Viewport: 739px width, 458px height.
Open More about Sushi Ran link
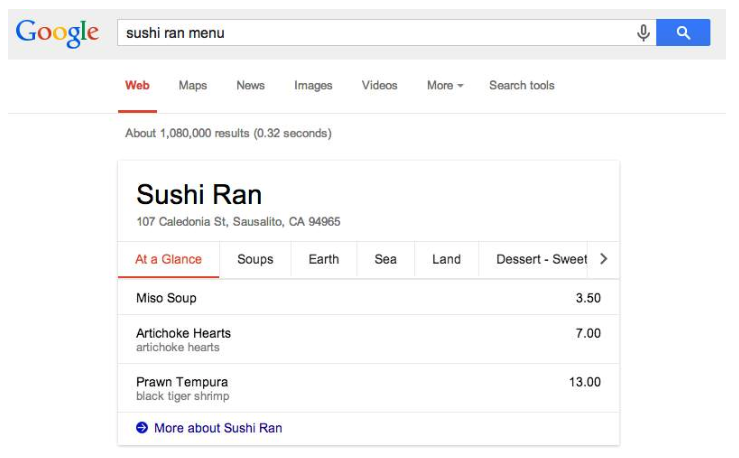218,428
